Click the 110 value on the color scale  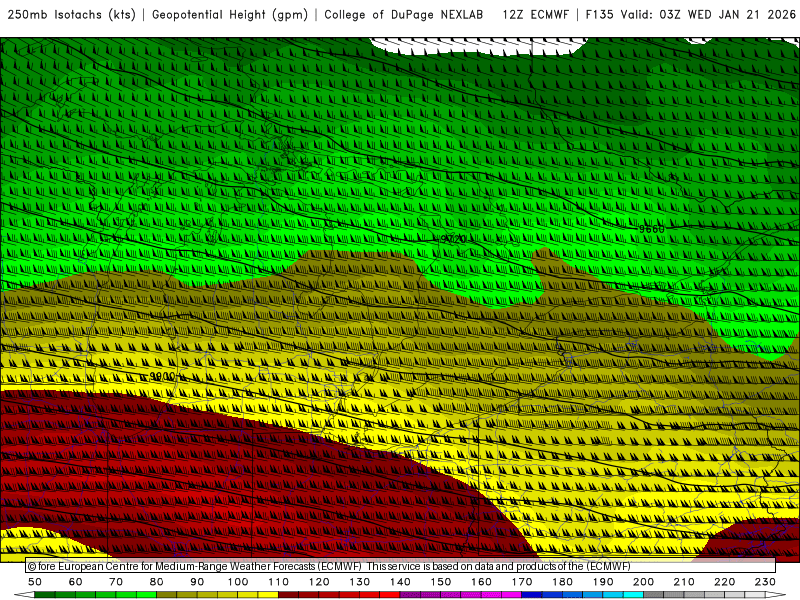(279, 582)
